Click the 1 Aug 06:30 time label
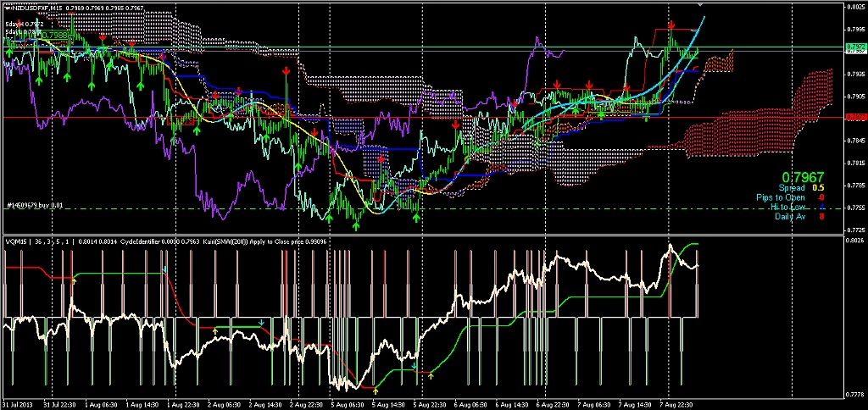Viewport: 868px width, 410px height. (100, 404)
